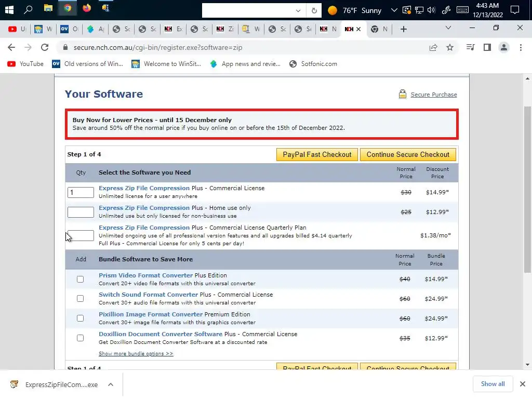Open ExpressZip download options arrow

pos(110,384)
